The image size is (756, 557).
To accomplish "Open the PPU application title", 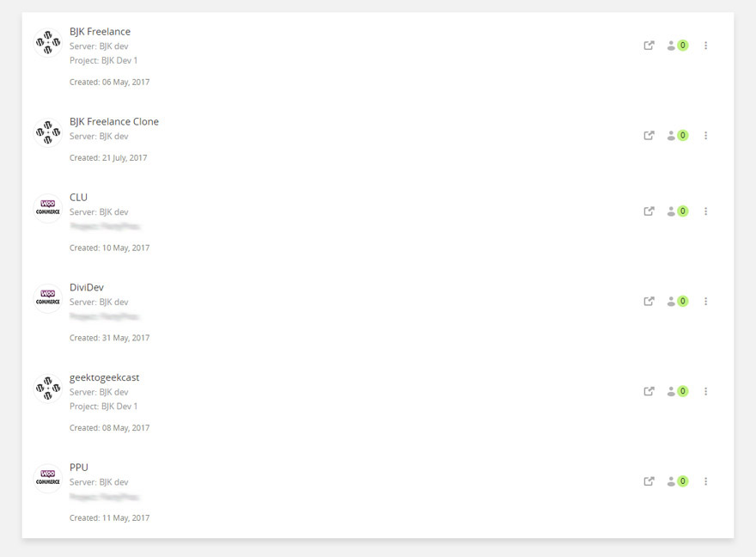I will click(79, 468).
